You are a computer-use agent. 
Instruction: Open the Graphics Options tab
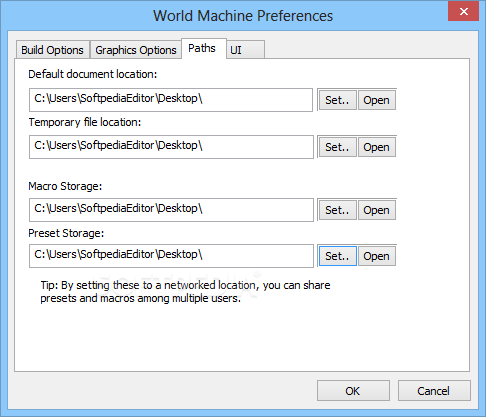pyautogui.click(x=136, y=50)
